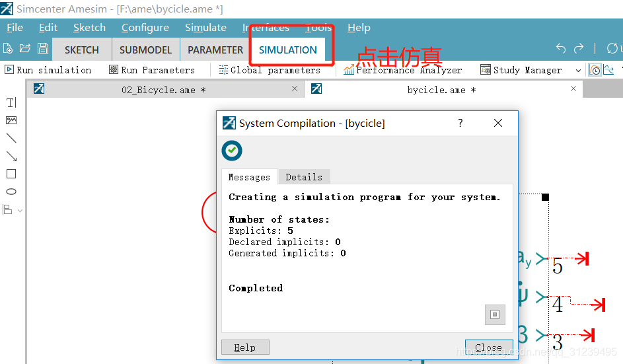
Task: Click the linear analysis plot icon
Action: [608, 70]
